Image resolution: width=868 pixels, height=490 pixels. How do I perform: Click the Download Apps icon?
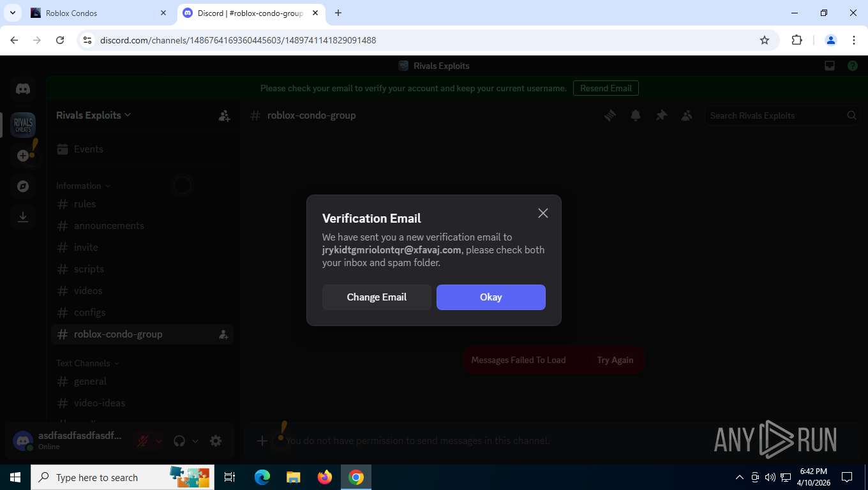pyautogui.click(x=23, y=217)
